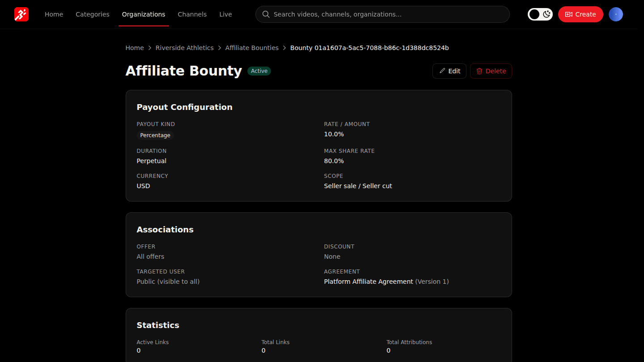The image size is (644, 362).
Task: Select the Organizations nav tab
Action: click(x=144, y=14)
